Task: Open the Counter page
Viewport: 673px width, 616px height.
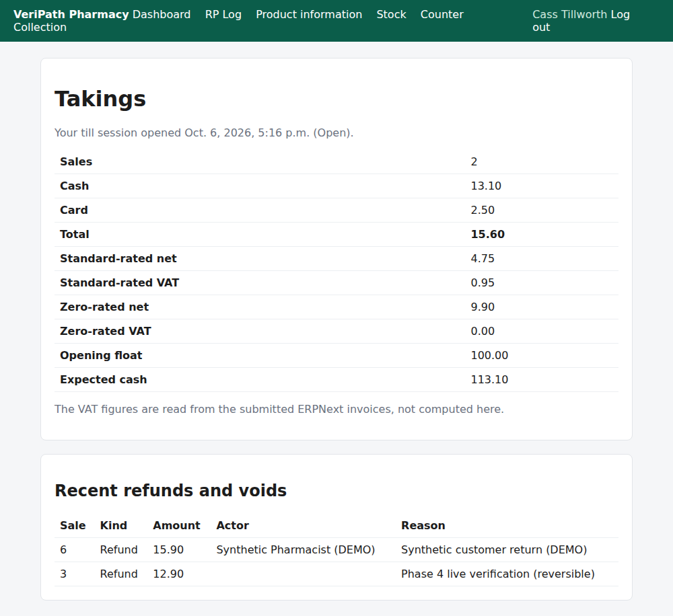Action: point(441,14)
